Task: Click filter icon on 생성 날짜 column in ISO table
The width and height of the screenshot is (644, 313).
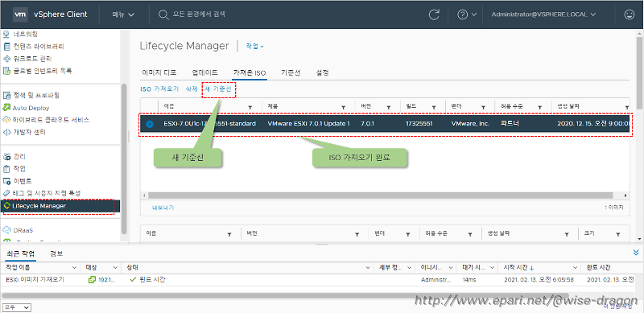Action: (627, 107)
